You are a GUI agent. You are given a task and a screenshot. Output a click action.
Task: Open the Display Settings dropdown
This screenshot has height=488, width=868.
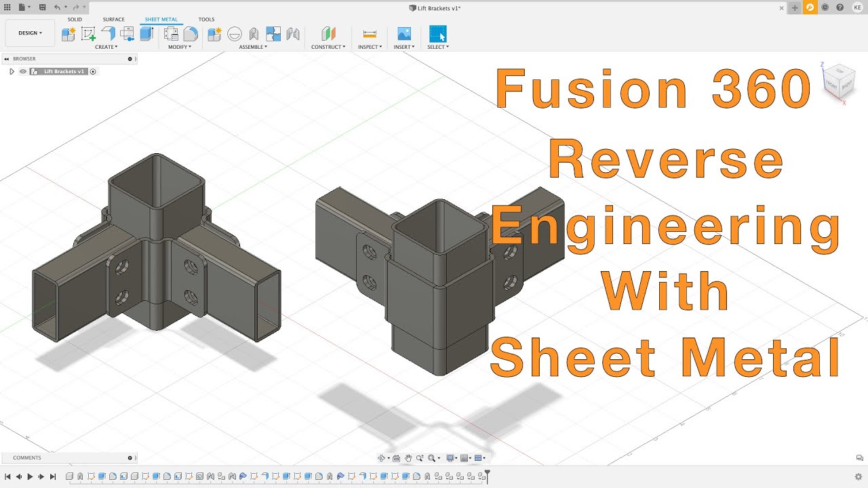coord(451,458)
